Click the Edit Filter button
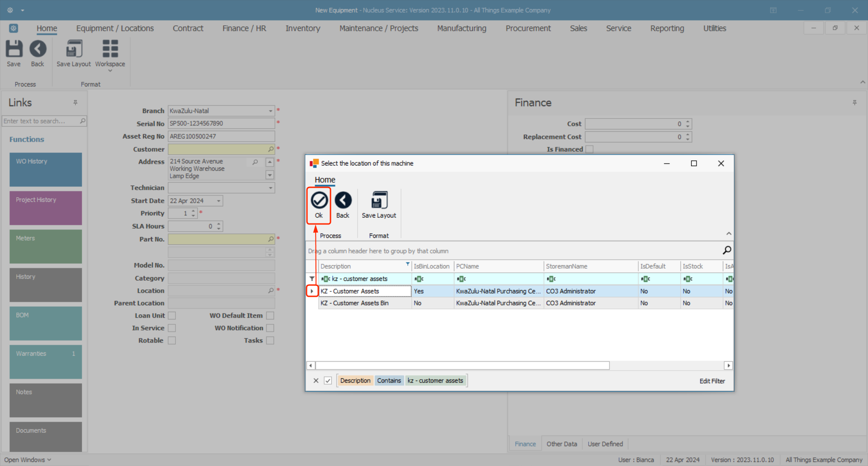 (712, 381)
